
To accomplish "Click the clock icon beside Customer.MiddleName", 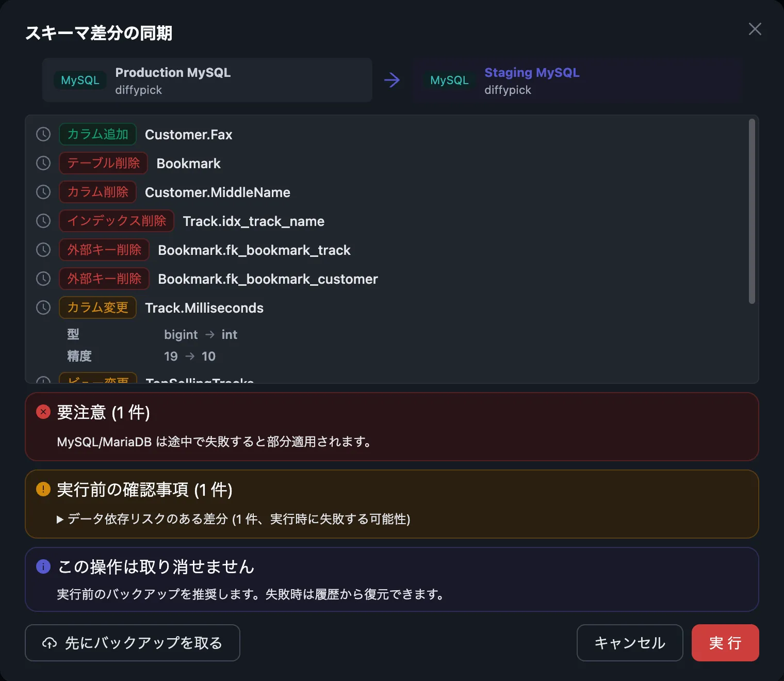I will [43, 192].
